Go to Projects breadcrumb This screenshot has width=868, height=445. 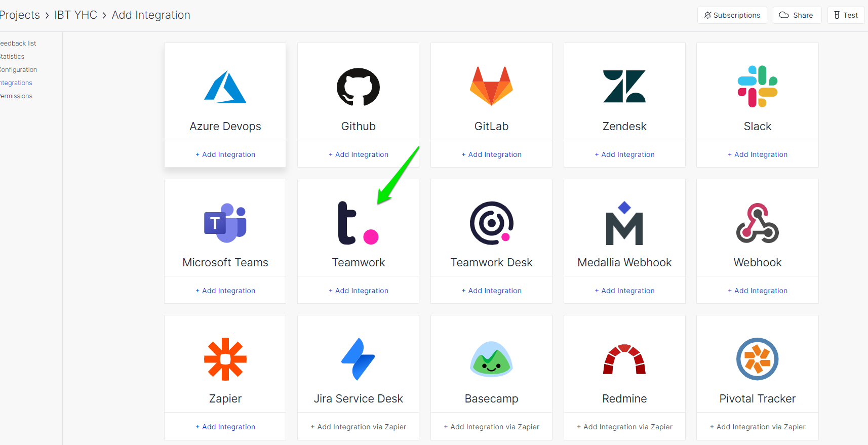[20, 15]
